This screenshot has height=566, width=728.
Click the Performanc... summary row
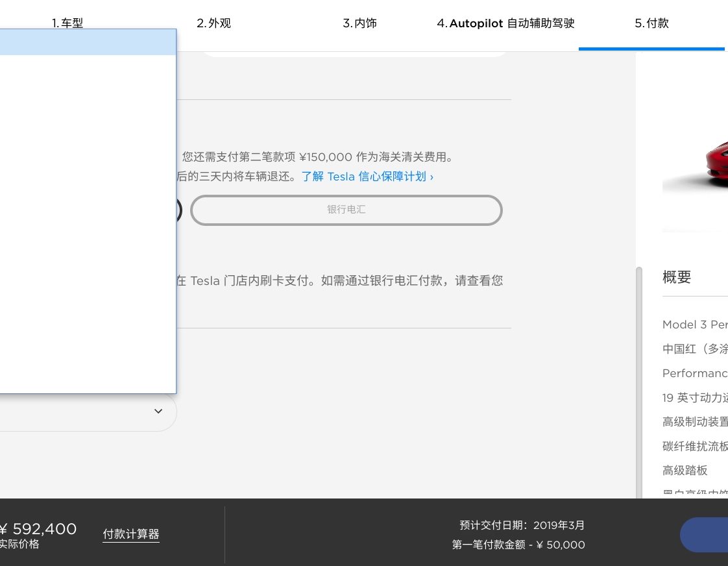pyautogui.click(x=695, y=373)
